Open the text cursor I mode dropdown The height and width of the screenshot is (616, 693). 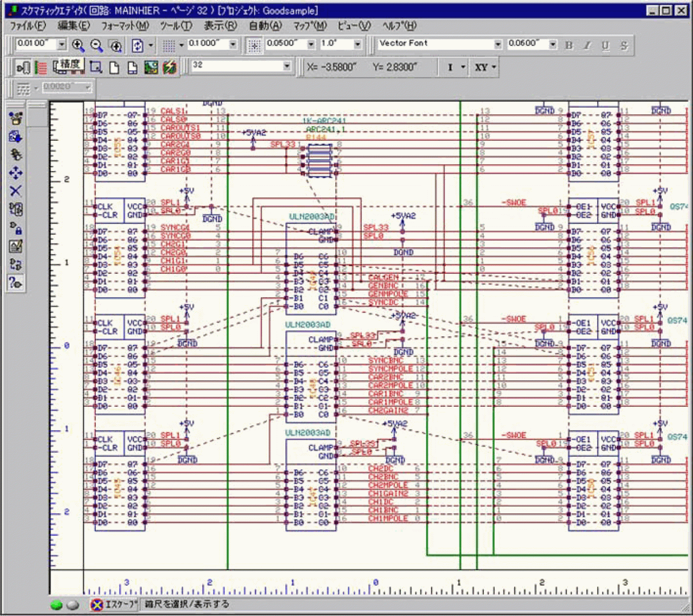click(x=463, y=67)
